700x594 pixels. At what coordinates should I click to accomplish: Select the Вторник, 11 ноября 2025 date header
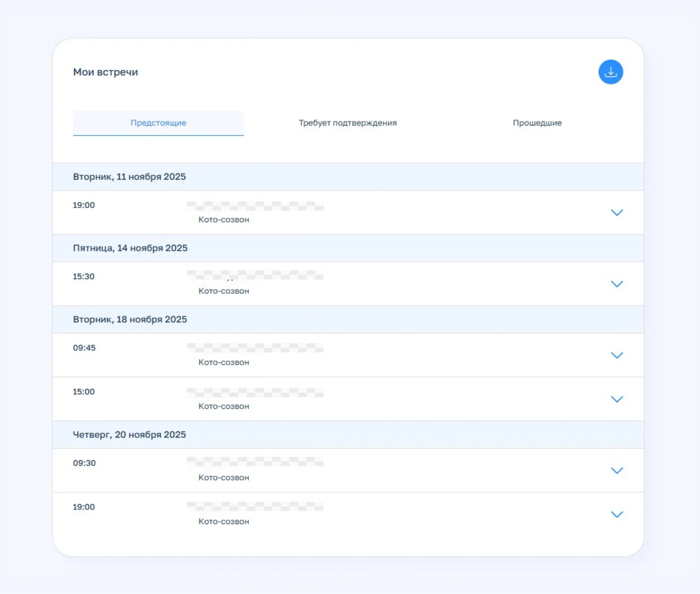pos(129,177)
